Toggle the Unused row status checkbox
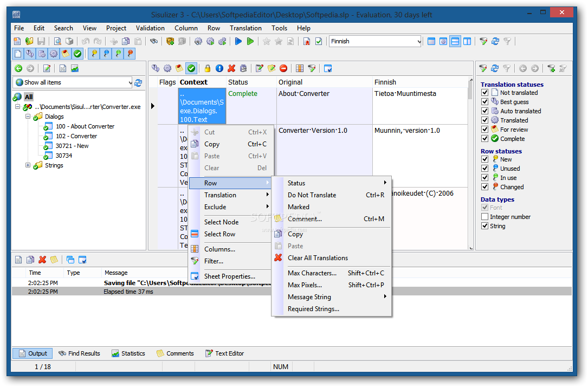The width and height of the screenshot is (588, 387). [x=485, y=169]
